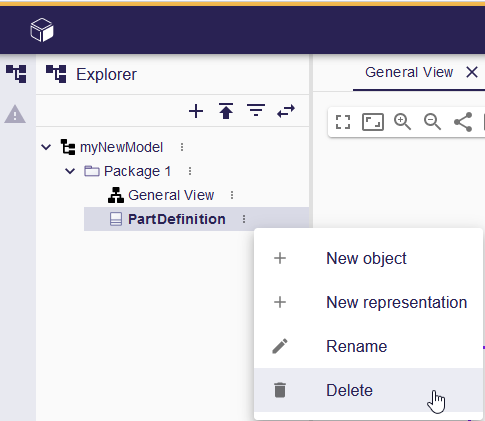
Task: Click the upload model arrow icon
Action: click(226, 111)
